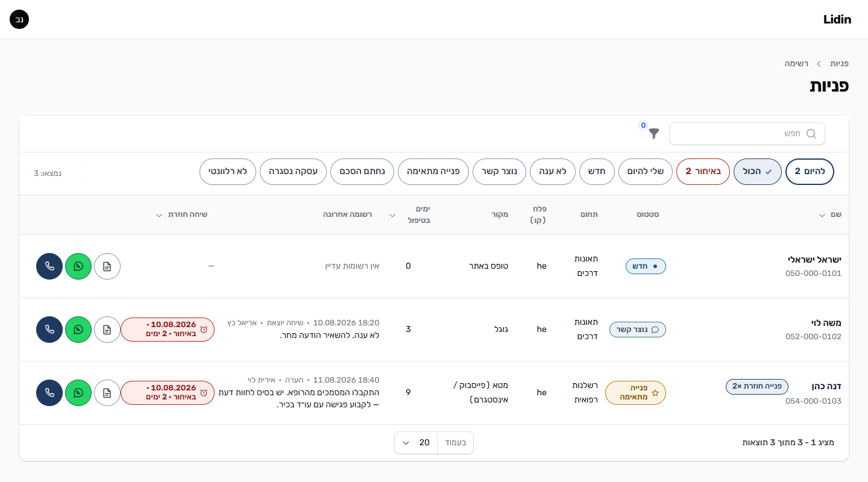Screen dimensions: 868x482
Task: Select the לא ענה filter chip
Action: (x=552, y=172)
